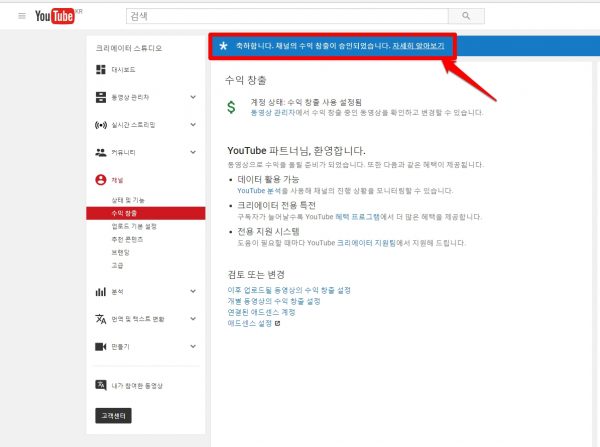Click the 커뮤니티 community people icon
The width and height of the screenshot is (600, 447).
click(x=101, y=152)
